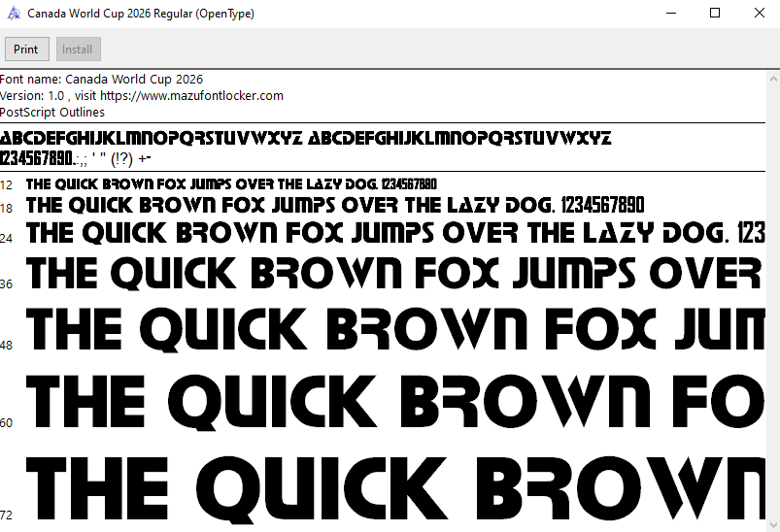780x532 pixels.
Task: Click the digits and punctuation sample line
Action: 76,158
